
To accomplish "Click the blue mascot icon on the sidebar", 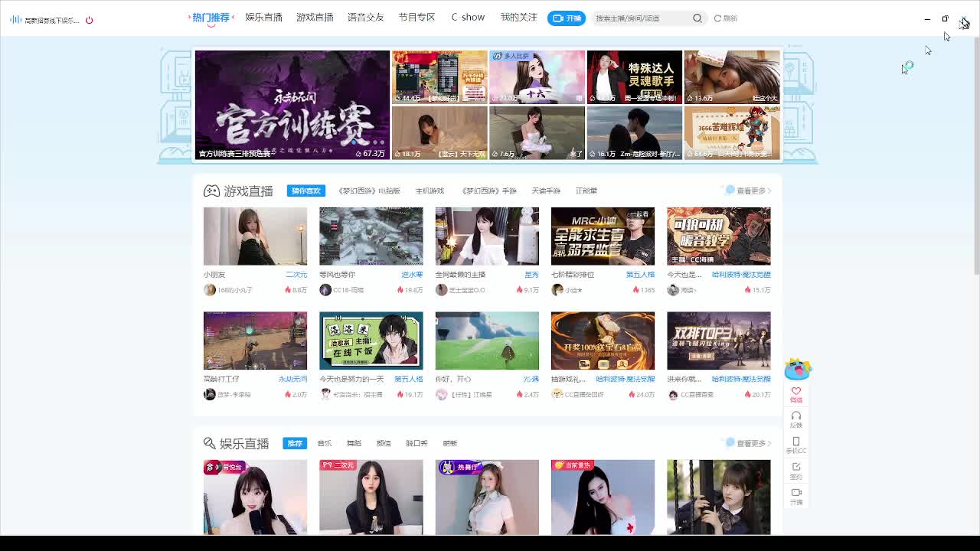I will [797, 368].
